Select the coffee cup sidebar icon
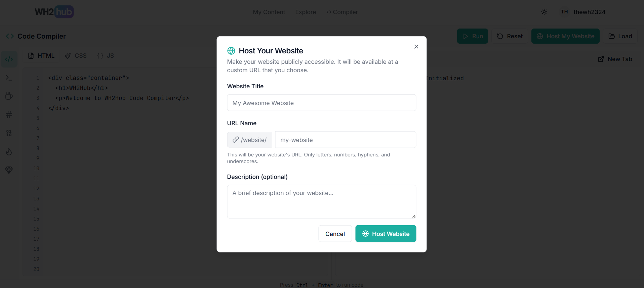Screen dimensions: 644x288 point(9,96)
